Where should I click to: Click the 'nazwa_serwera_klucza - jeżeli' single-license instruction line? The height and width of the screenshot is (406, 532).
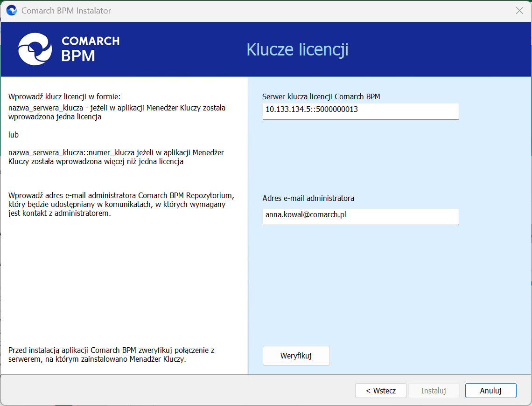click(x=117, y=112)
